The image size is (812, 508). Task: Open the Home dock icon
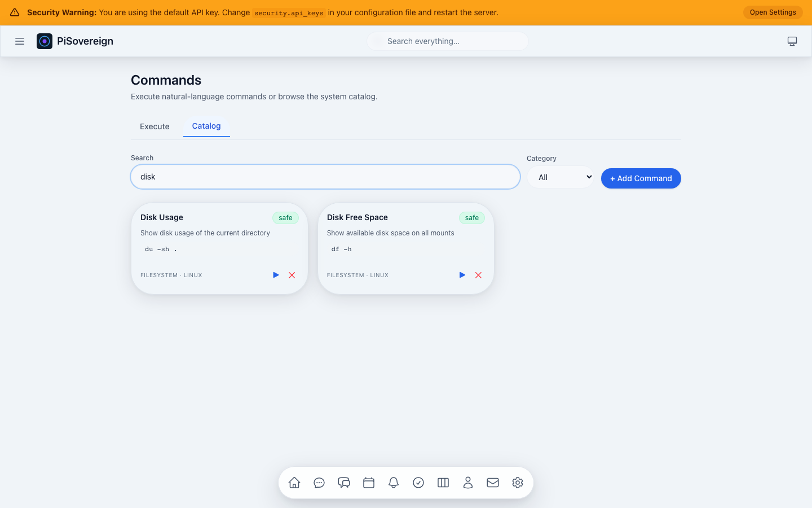pos(294,483)
